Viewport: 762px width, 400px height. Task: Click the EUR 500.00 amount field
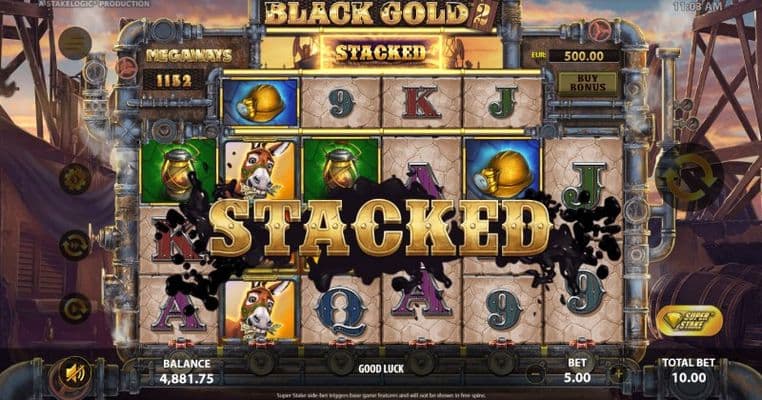click(x=583, y=55)
